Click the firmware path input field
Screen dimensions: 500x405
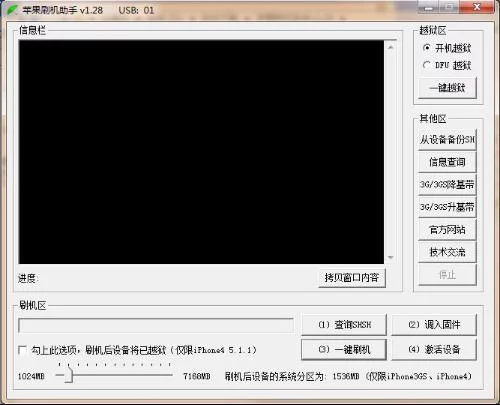pyautogui.click(x=156, y=325)
